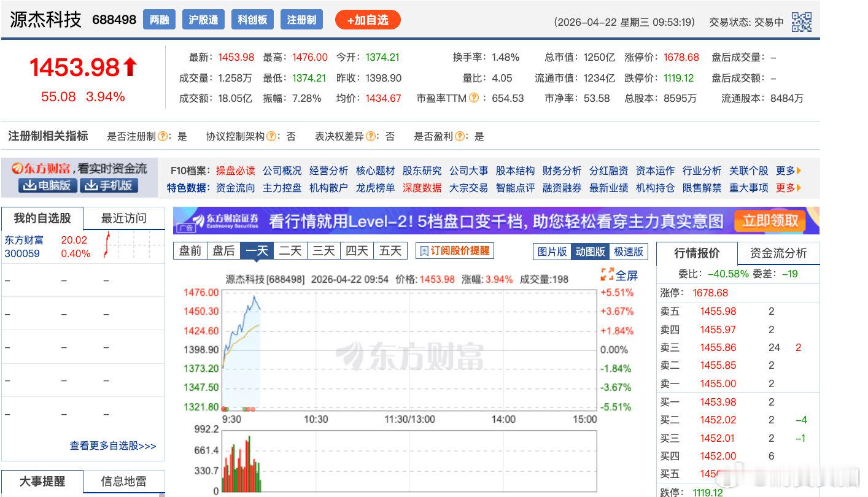Image resolution: width=868 pixels, height=497 pixels.
Task: Open 资金流向 link
Action: [235, 188]
